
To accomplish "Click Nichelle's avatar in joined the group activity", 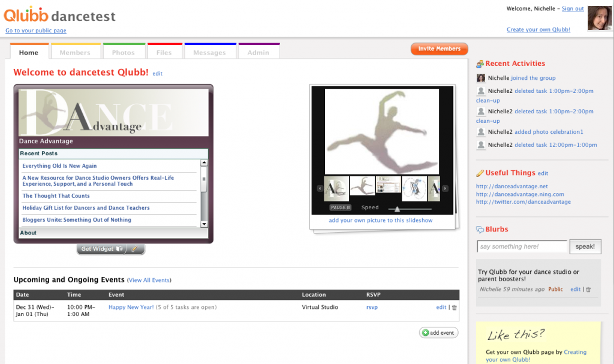I will [x=481, y=78].
